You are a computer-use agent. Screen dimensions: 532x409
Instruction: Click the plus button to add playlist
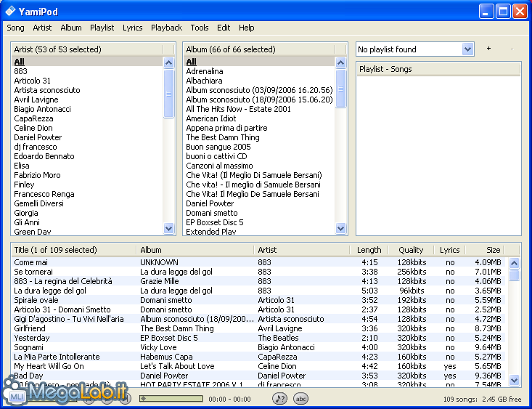488,49
